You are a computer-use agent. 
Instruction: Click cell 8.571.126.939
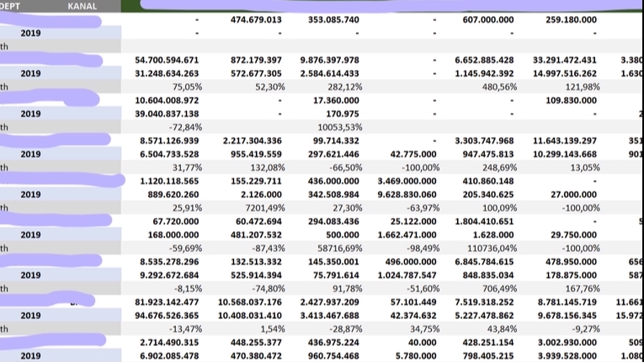click(x=169, y=141)
